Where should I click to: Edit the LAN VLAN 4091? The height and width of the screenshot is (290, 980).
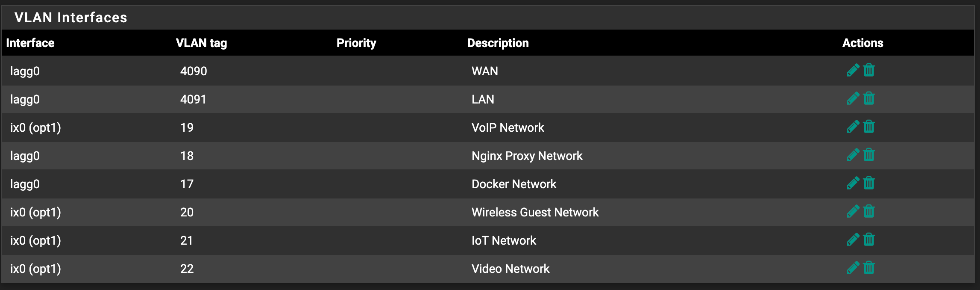pyautogui.click(x=853, y=98)
